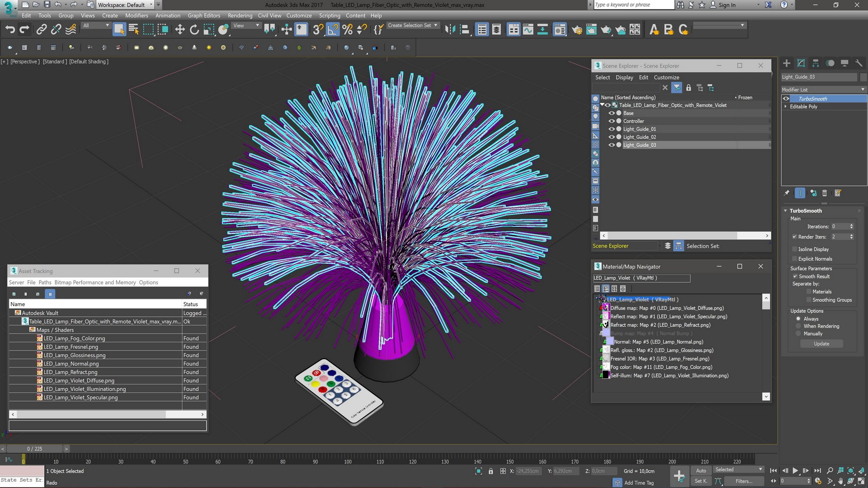Click the Select and Link icon

coord(41,30)
